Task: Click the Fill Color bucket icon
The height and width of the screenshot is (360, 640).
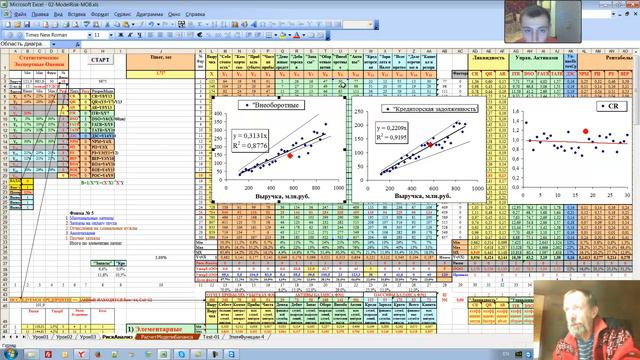Action: (282, 35)
